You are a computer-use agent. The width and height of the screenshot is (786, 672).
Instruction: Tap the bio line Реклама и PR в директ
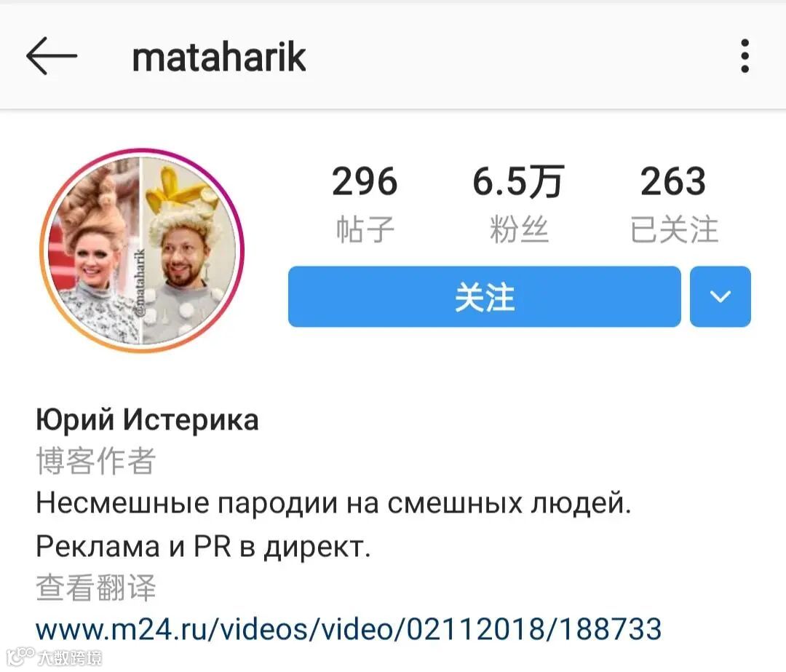(204, 545)
